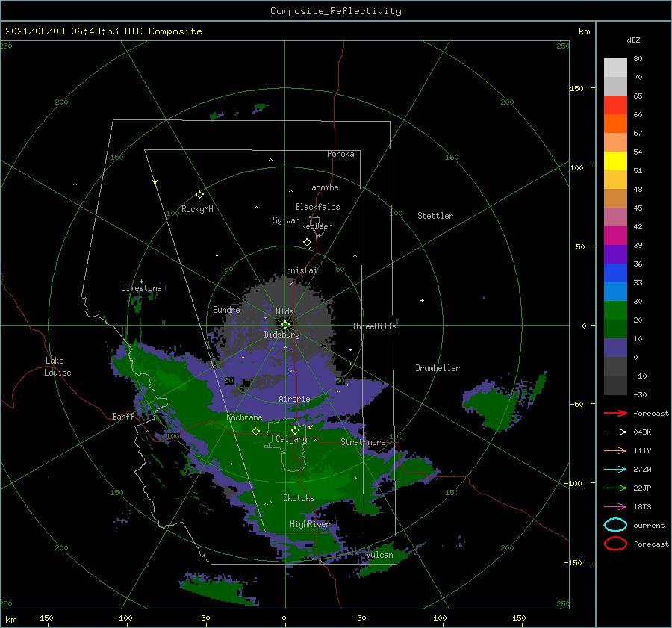Click the HighRiver town label
672x628 pixels.
tap(310, 524)
